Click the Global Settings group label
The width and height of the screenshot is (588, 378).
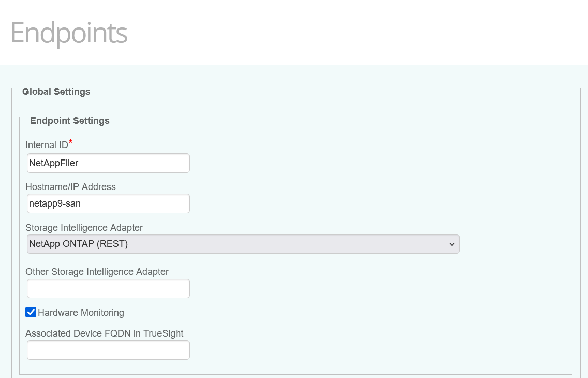(x=56, y=91)
